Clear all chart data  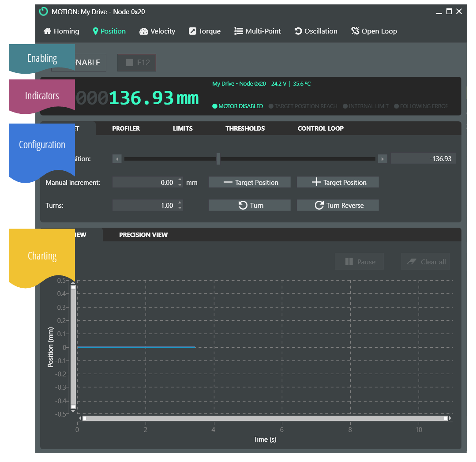426,262
